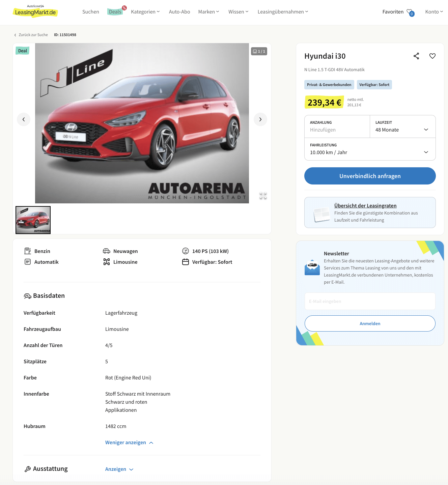This screenshot has width=448, height=485.
Task: Click the Lagerfahrzeug value
Action: [x=121, y=313]
